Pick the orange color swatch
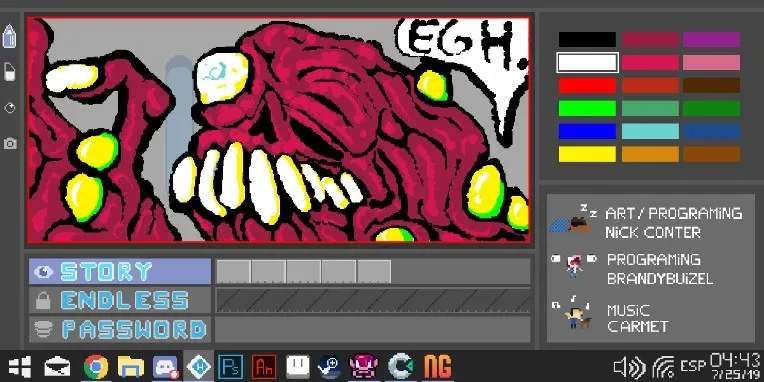This screenshot has width=764, height=382. (650, 154)
